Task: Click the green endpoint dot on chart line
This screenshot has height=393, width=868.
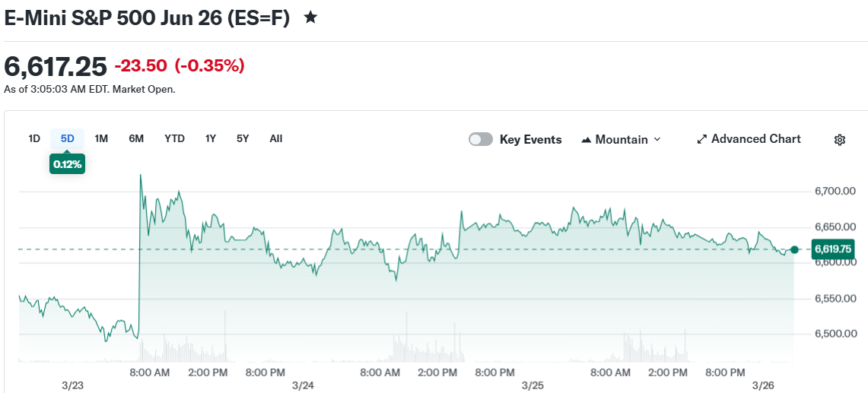Action: click(x=794, y=249)
